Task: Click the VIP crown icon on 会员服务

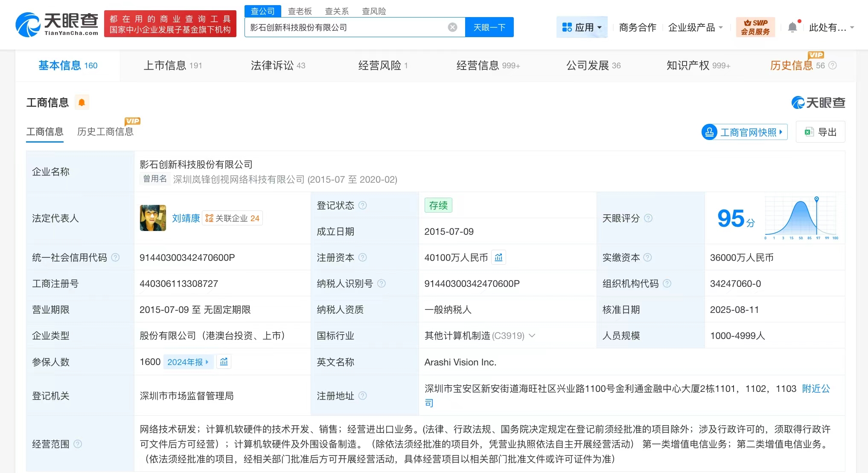Action: (747, 23)
